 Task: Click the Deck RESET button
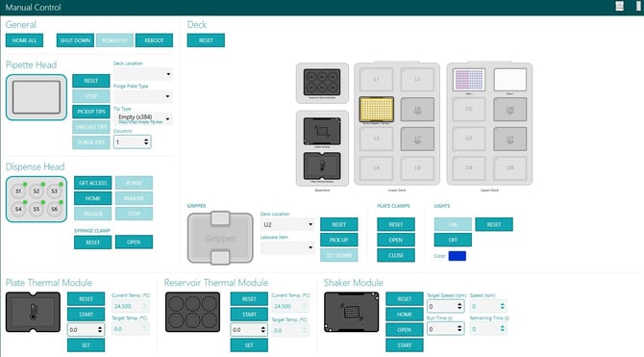(x=206, y=40)
